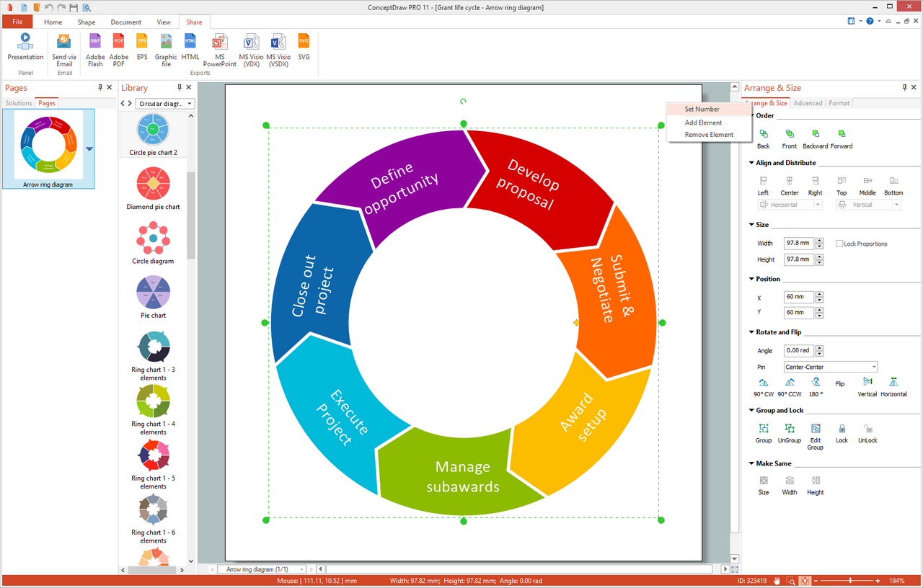Export diagram to HTML

[x=190, y=48]
